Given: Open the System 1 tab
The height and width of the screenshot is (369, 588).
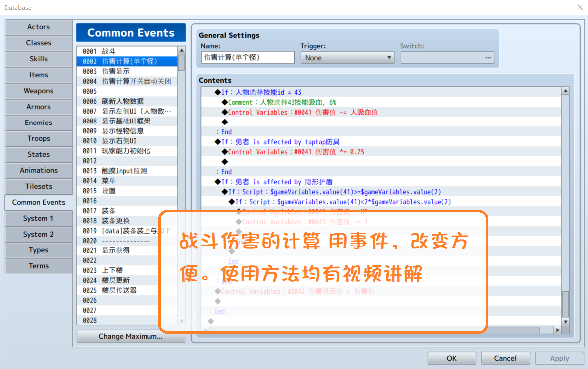Looking at the screenshot, I should [x=39, y=218].
